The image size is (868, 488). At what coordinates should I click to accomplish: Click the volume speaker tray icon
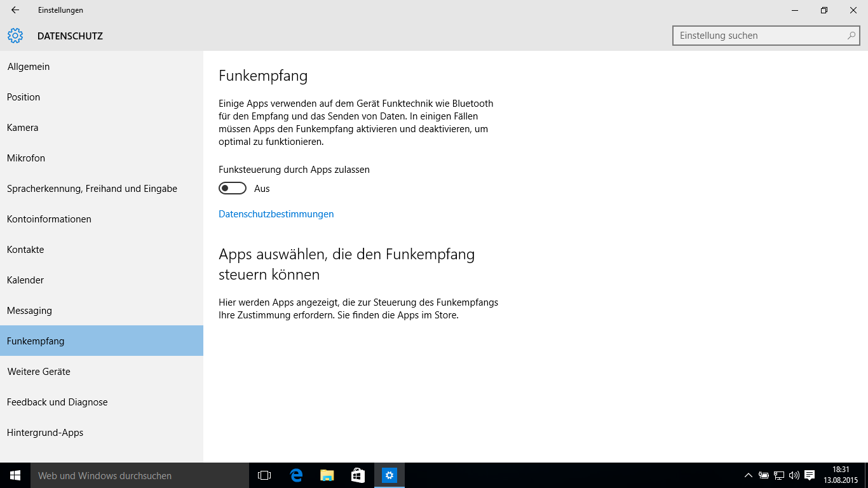794,475
